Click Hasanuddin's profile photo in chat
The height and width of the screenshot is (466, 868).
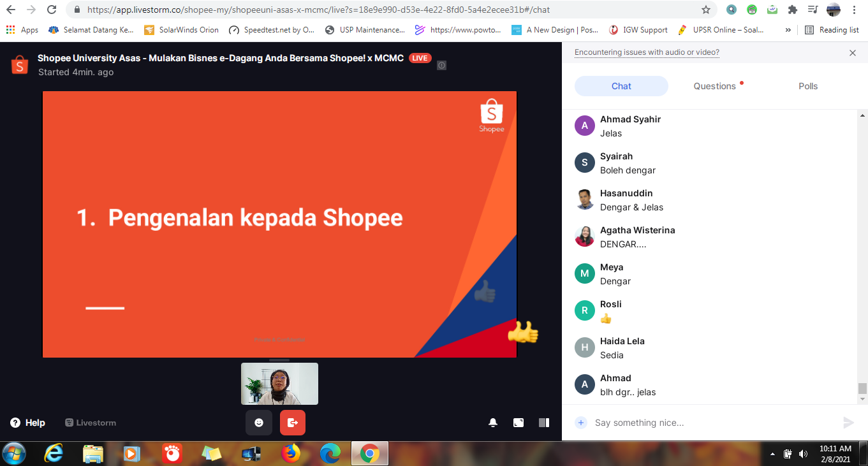pos(585,200)
